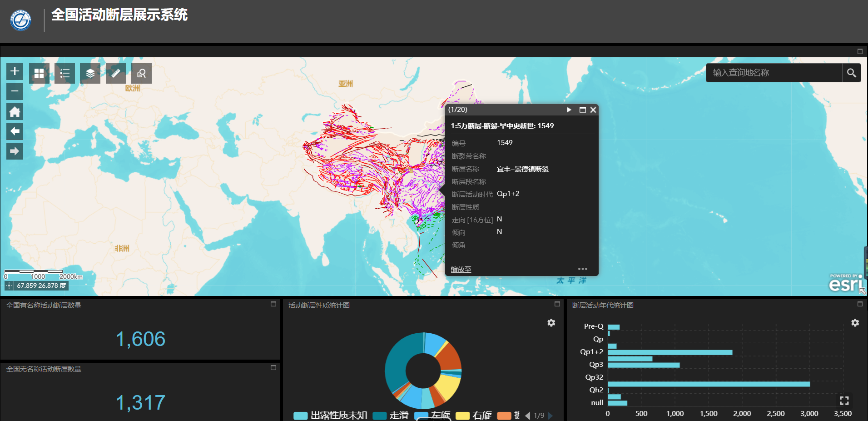Screen dimensions: 868x421
Task: Zoom out on the map
Action: pos(15,91)
